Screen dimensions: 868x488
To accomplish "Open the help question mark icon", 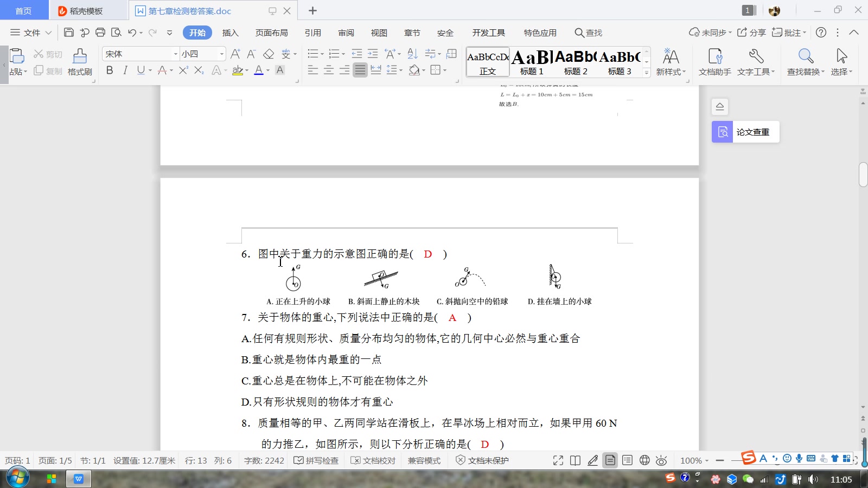I will [x=821, y=33].
